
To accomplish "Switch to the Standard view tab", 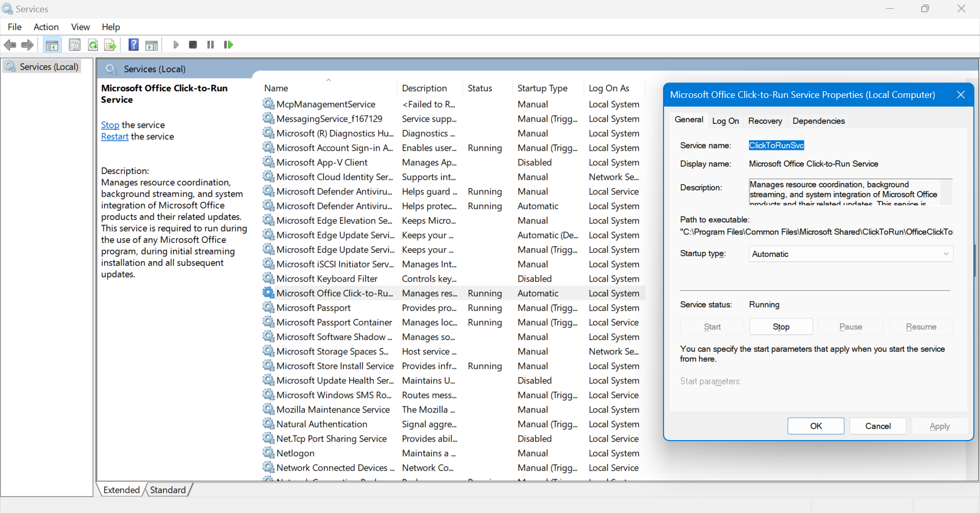I will tap(168, 490).
